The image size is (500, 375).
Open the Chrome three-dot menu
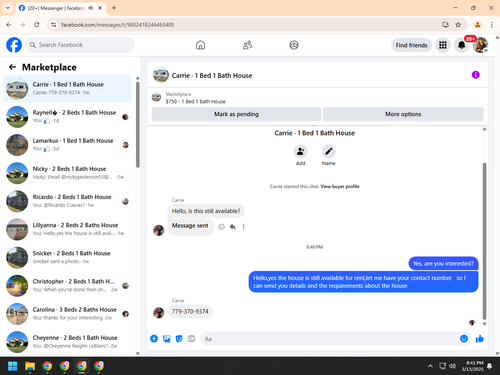(491, 24)
